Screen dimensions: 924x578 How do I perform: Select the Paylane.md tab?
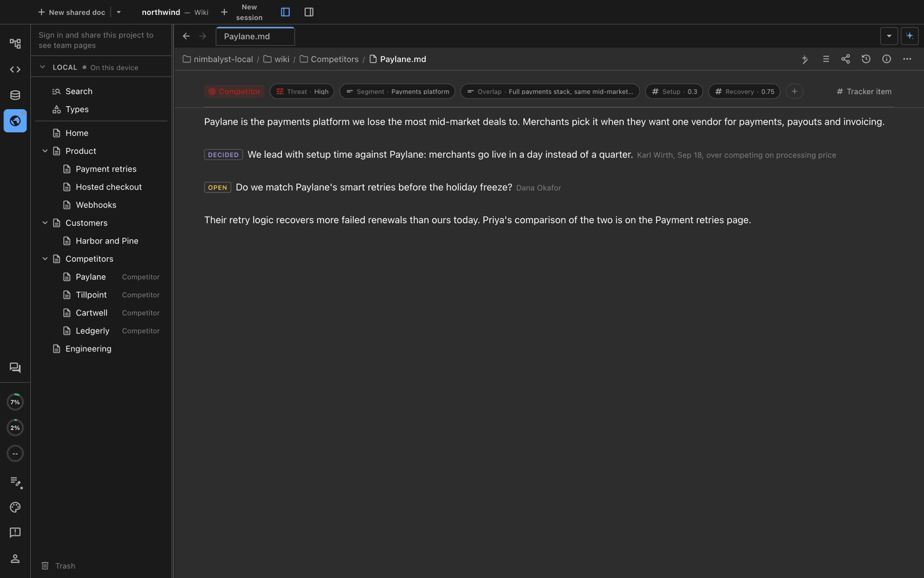point(255,36)
